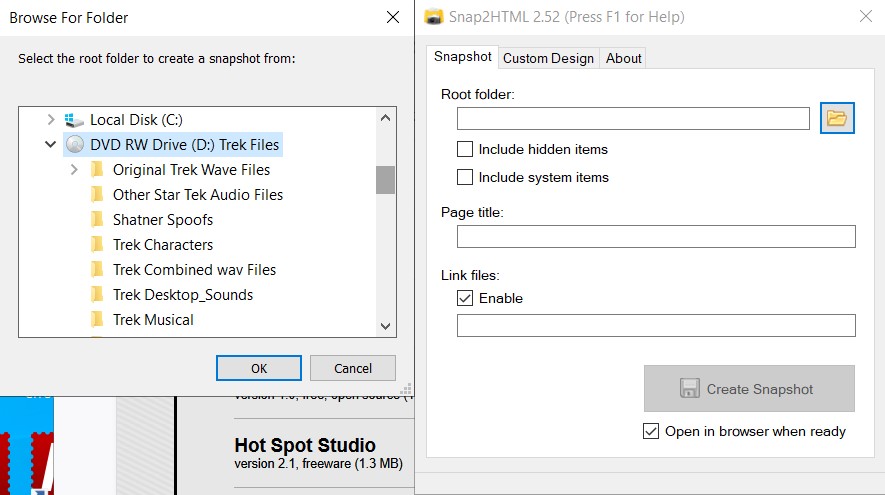Click folder icon beside Original Trek Wave Files
Image resolution: width=885 pixels, height=495 pixels.
97,169
